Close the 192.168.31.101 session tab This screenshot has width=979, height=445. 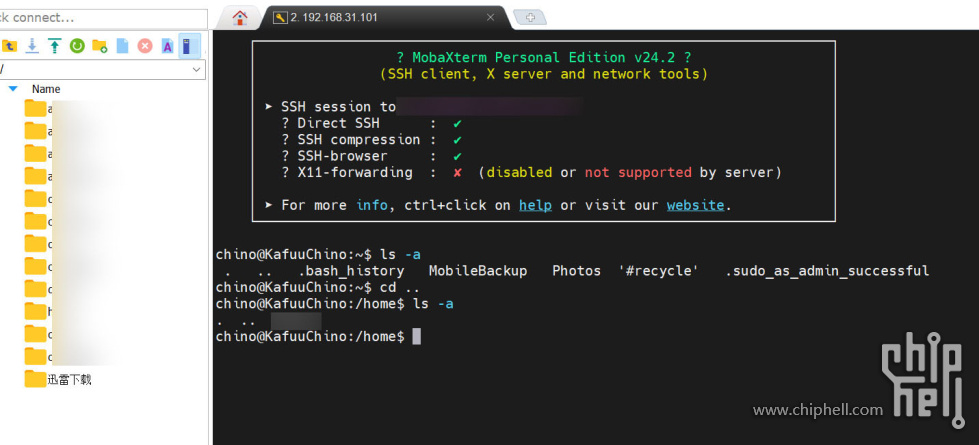coord(490,17)
